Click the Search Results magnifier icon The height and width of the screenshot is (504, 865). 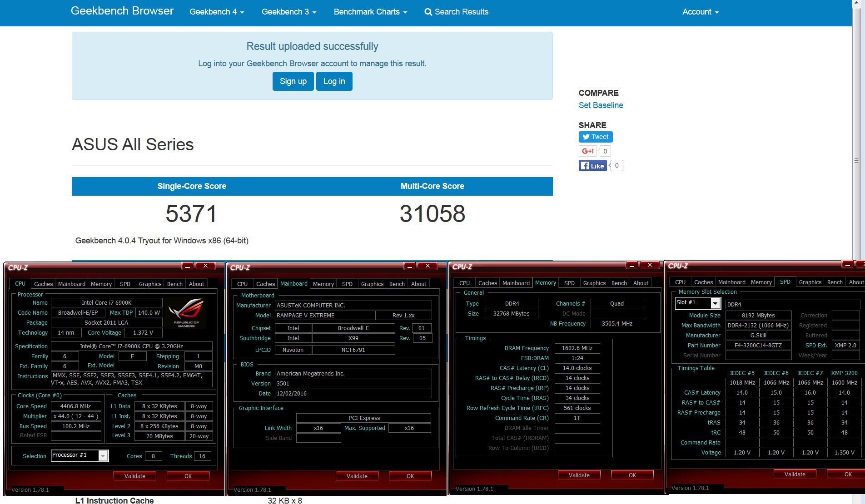pos(428,12)
